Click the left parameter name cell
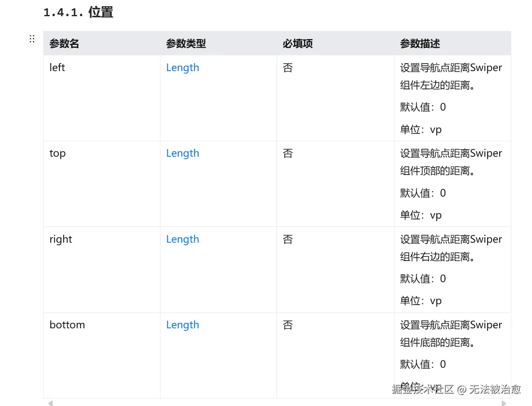The height and width of the screenshot is (406, 532). (57, 67)
